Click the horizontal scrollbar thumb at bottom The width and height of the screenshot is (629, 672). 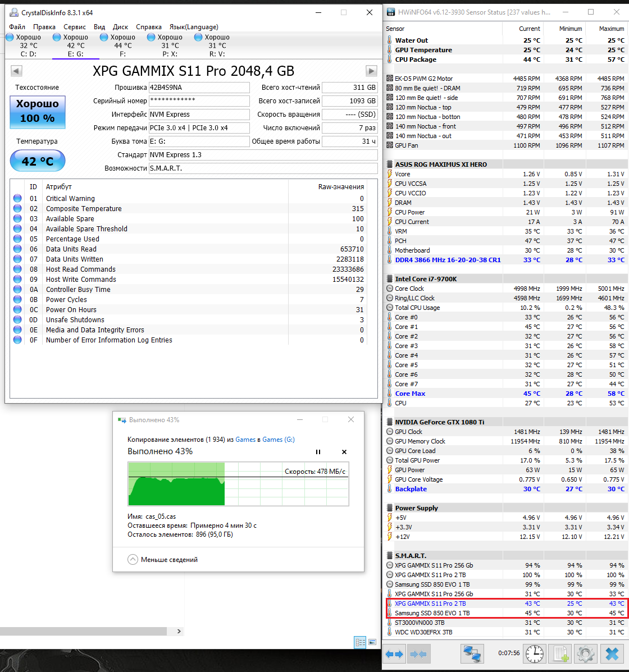tap(83, 631)
